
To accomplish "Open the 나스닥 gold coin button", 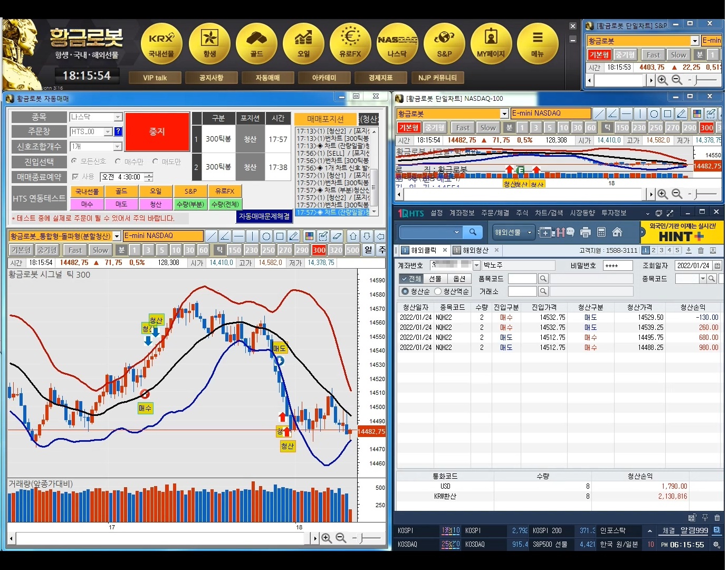I will click(397, 44).
